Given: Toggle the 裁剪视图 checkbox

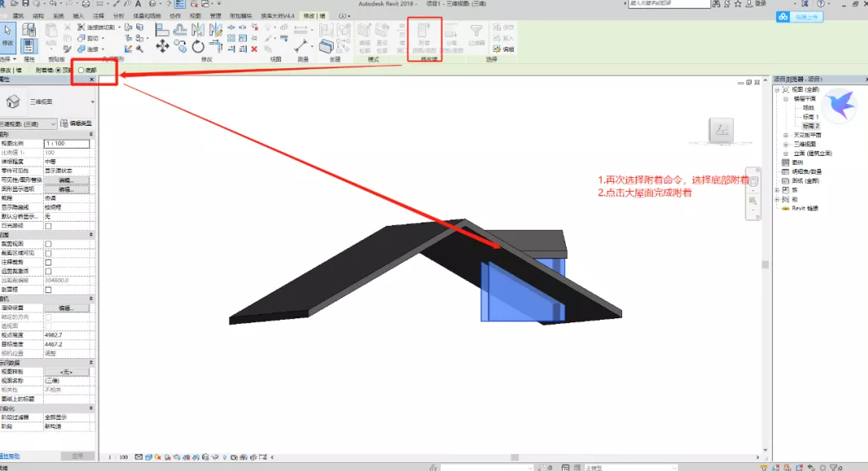Looking at the screenshot, I should [48, 244].
